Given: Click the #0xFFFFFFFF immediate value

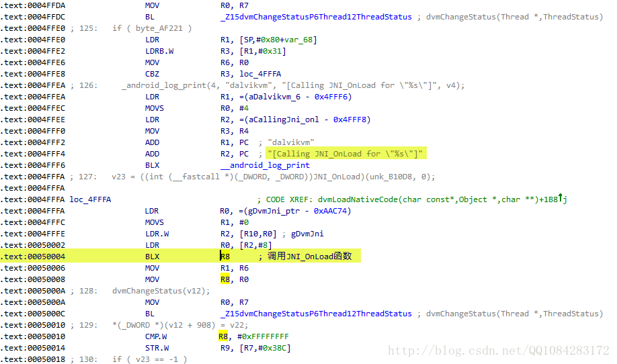Looking at the screenshot, I should click(263, 336).
